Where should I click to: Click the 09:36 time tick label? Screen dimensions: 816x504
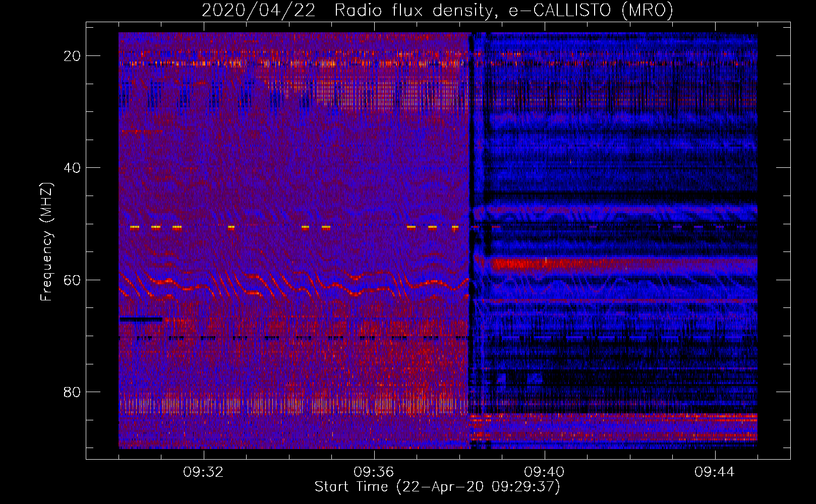point(374,472)
